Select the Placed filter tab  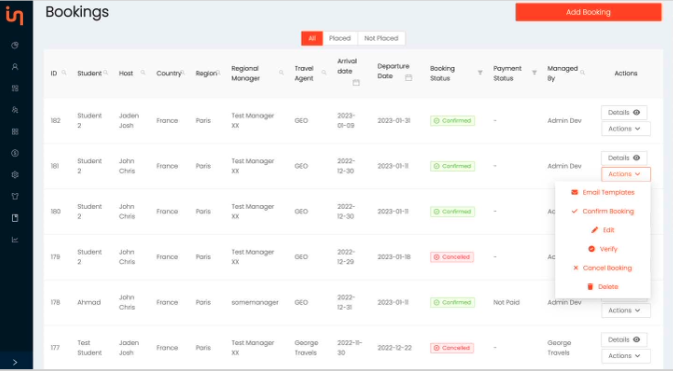(340, 38)
